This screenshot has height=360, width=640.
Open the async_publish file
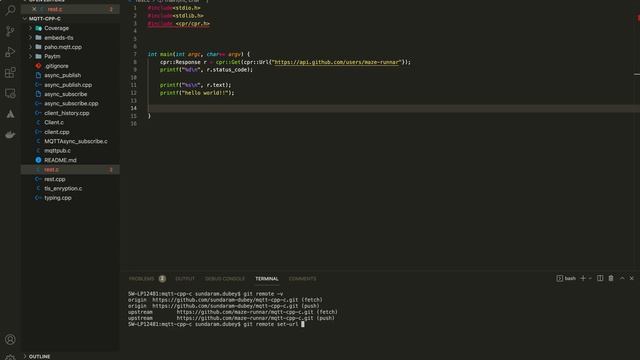point(62,75)
